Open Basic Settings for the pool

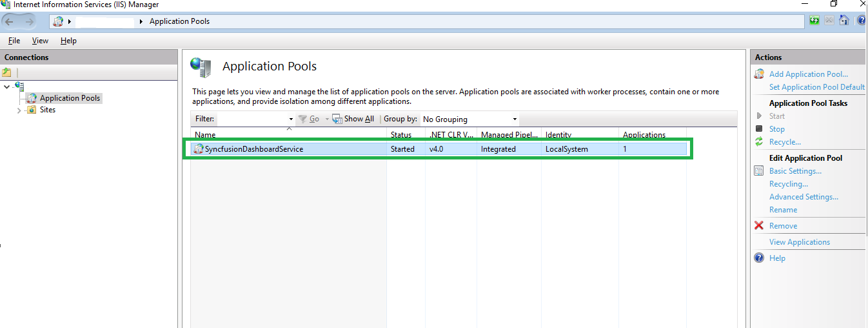[795, 171]
